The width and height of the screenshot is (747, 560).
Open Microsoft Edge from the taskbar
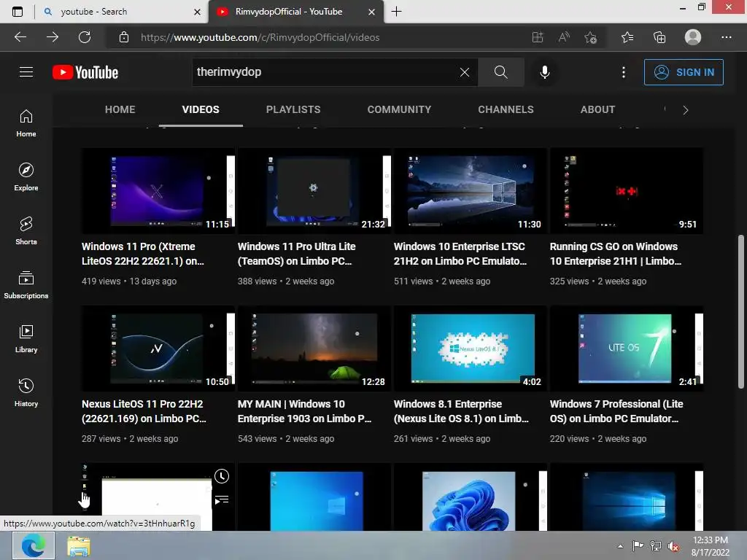[34, 545]
